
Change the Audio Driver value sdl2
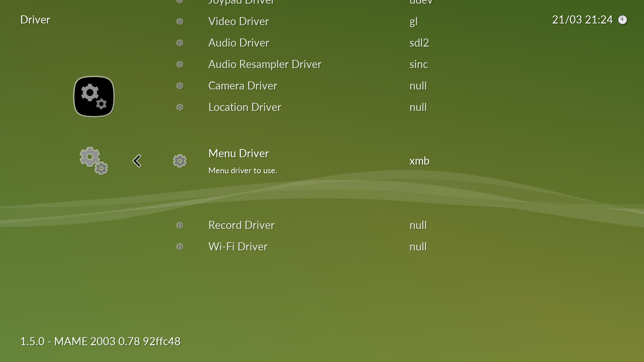click(x=419, y=43)
